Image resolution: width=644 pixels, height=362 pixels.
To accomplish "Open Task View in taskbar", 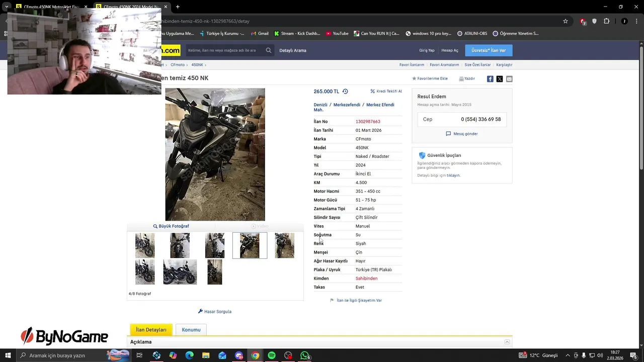I will (x=139, y=355).
